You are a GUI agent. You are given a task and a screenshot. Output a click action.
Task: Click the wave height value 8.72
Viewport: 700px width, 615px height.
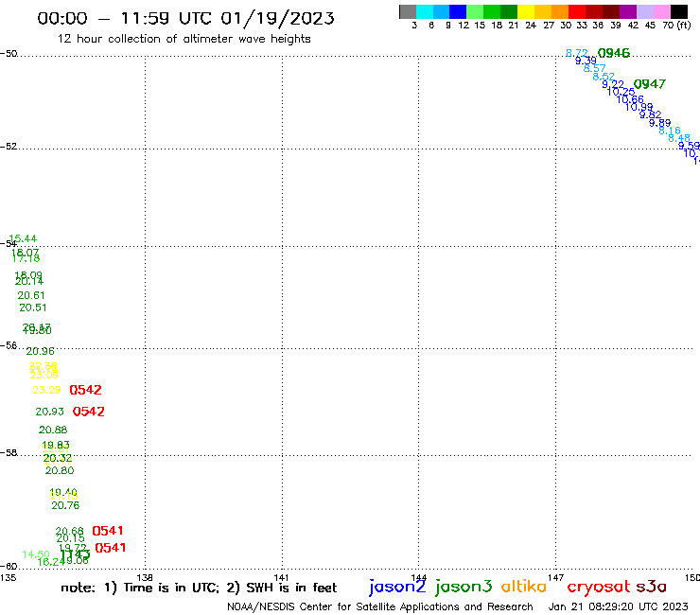(576, 53)
